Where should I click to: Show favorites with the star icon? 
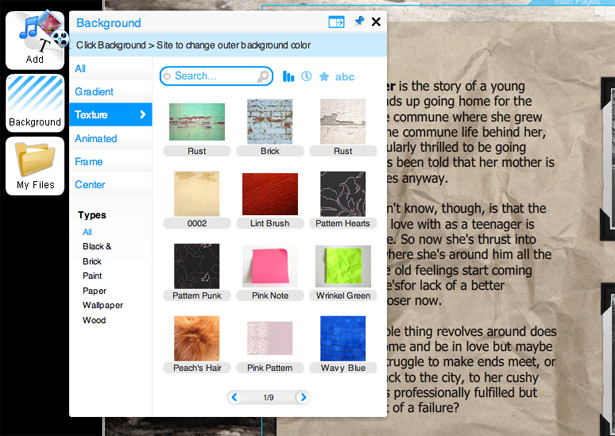point(324,76)
